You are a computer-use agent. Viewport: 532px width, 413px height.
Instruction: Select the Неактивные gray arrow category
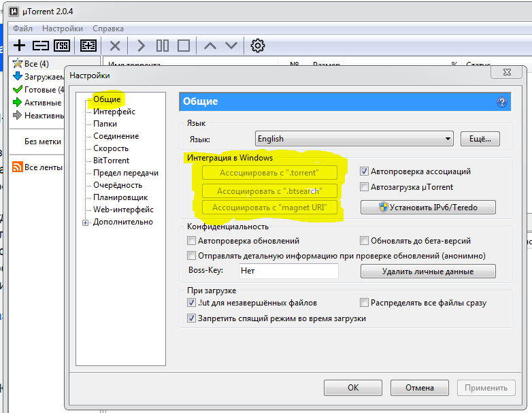pos(38,116)
